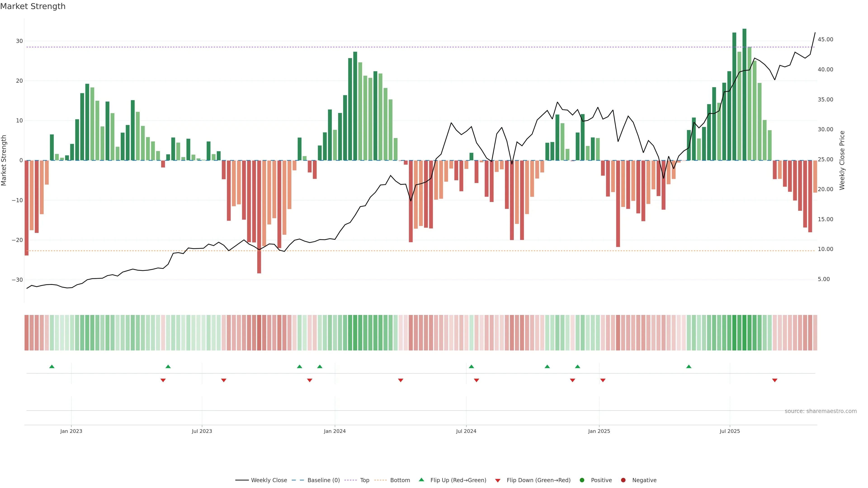Click the red flip-down marker just after Jan 2025
Viewport: 868px width, 488px height.
point(603,380)
